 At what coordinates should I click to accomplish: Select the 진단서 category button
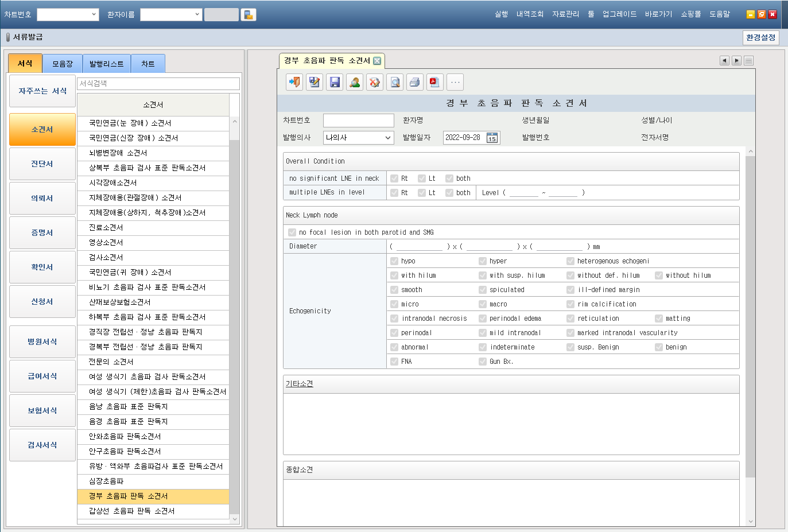coord(42,164)
